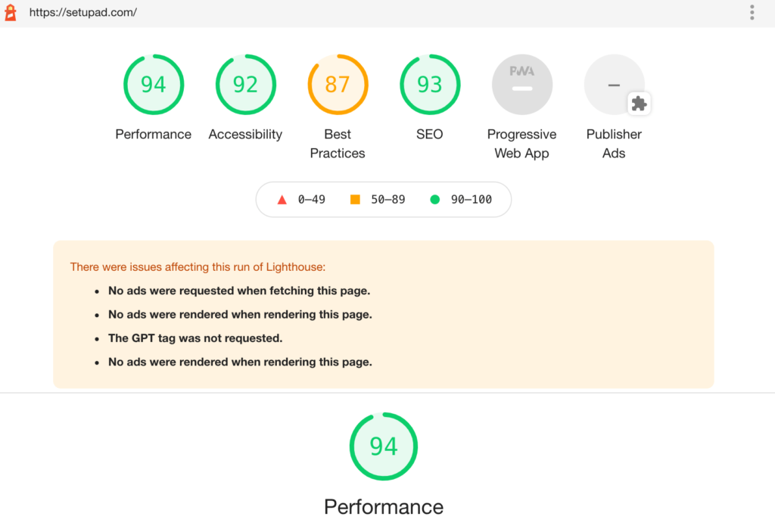Select the orange square 50-89 legend marker

[355, 199]
